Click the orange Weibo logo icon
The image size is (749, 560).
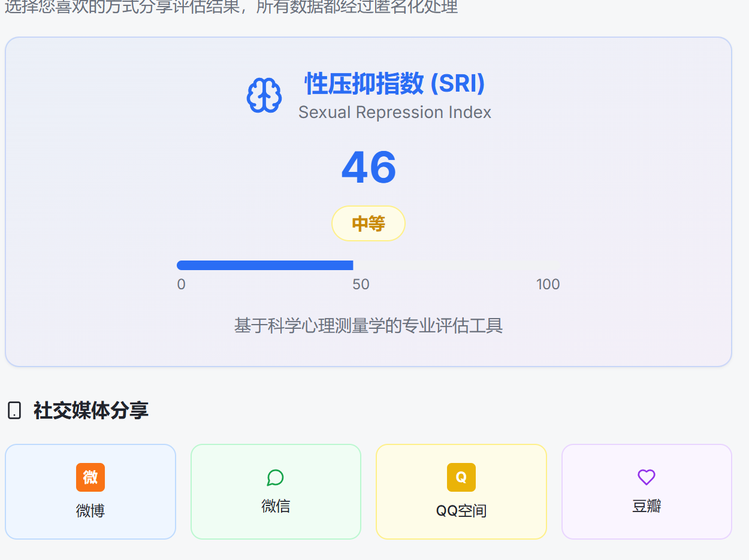click(x=90, y=477)
